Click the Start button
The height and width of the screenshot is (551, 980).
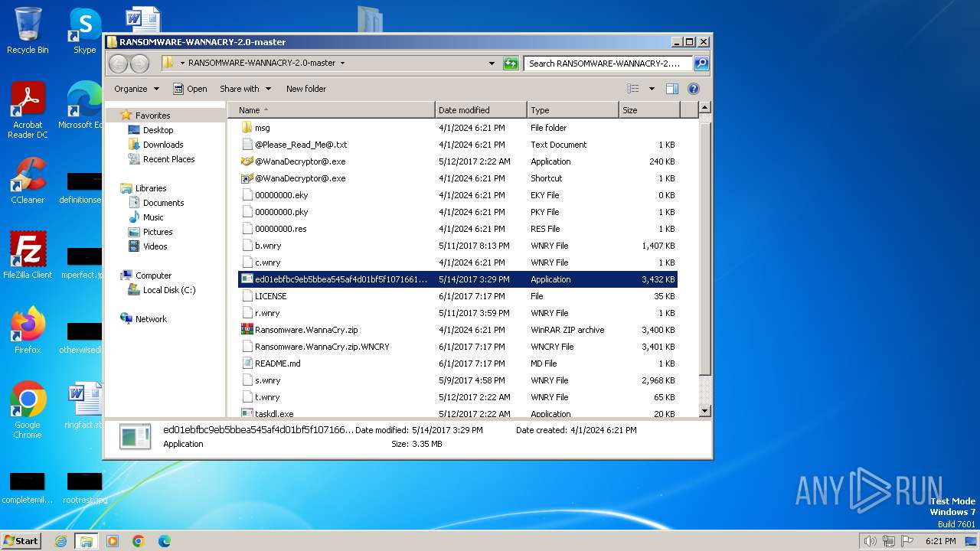tap(21, 541)
